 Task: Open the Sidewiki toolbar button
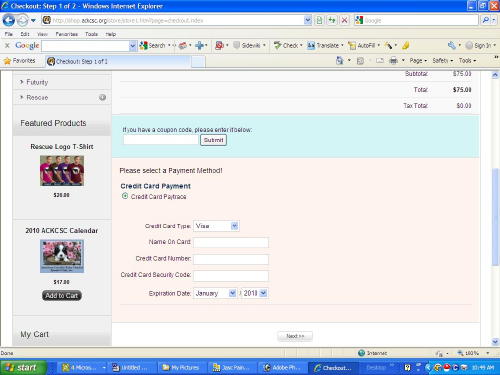[247, 45]
